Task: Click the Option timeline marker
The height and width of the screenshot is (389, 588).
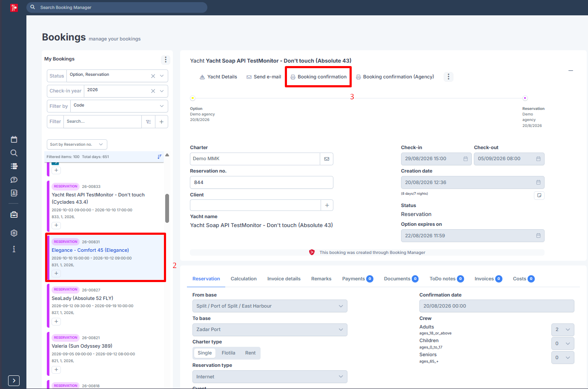Action: (x=193, y=98)
